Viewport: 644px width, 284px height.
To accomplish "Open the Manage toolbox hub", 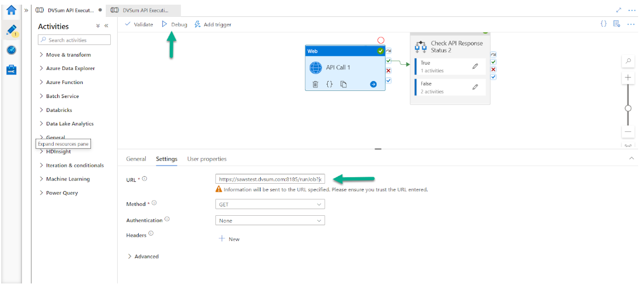I will point(11,70).
